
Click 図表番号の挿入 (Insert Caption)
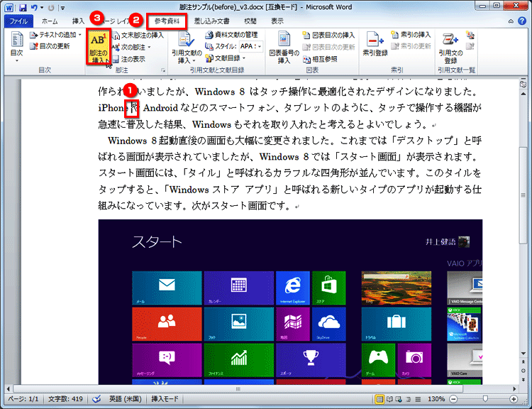(x=284, y=47)
